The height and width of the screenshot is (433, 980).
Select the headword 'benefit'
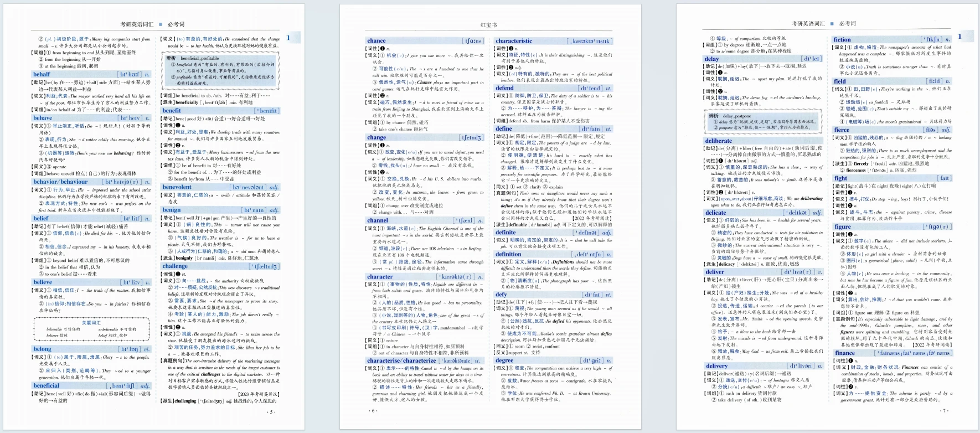point(172,111)
